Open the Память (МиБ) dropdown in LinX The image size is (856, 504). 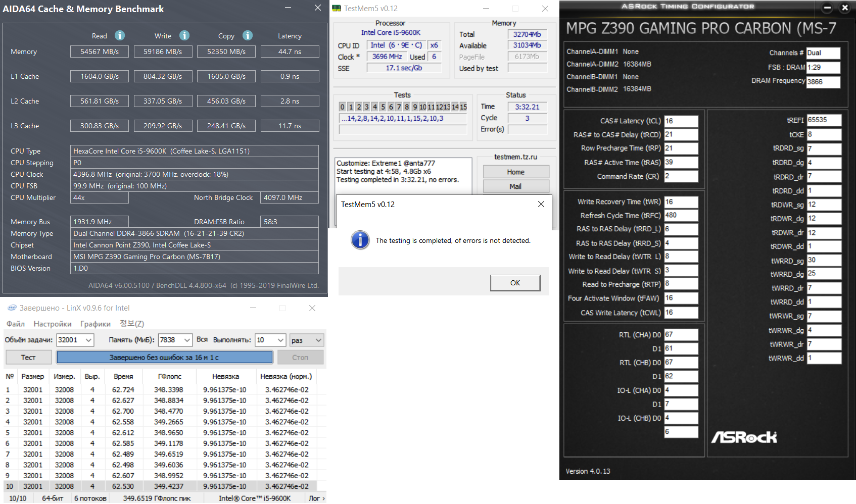point(187,340)
